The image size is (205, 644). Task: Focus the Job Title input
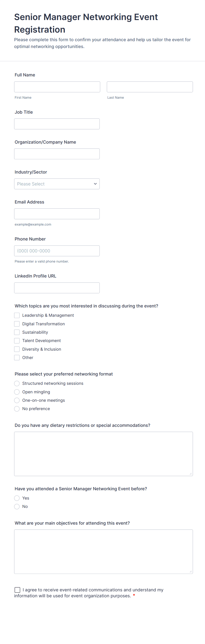(x=57, y=124)
